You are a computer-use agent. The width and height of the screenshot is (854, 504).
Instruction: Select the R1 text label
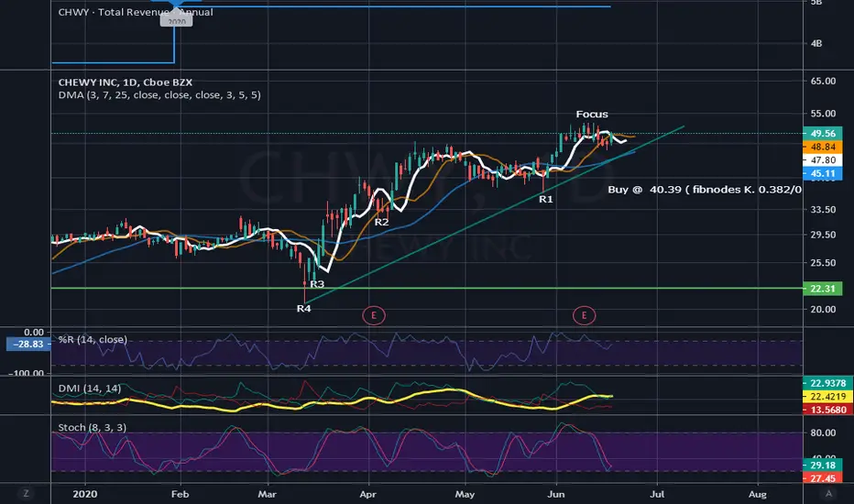(546, 200)
